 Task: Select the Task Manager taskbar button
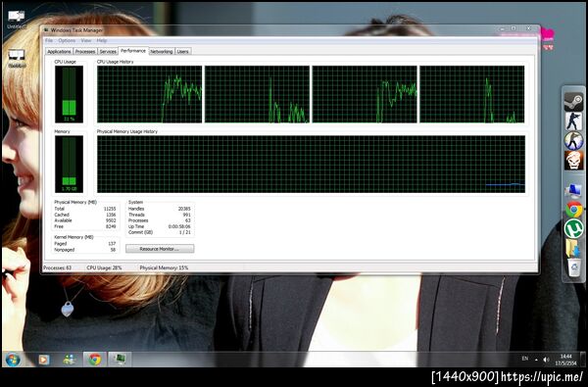120,360
